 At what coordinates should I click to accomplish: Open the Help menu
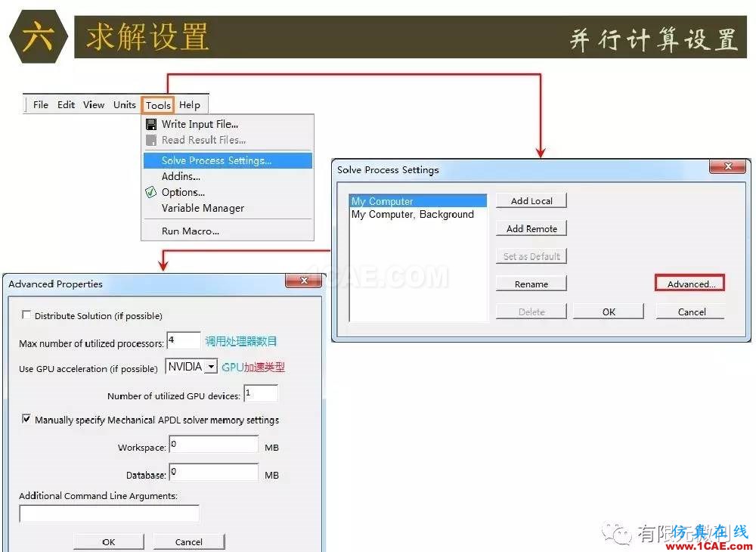(190, 104)
